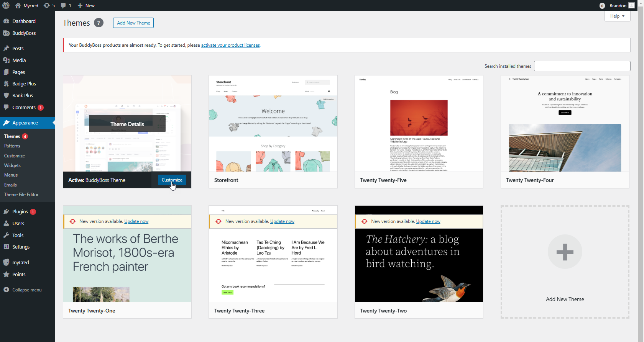The width and height of the screenshot is (644, 342).
Task: Select the Twenty Twenty-Four theme thumbnail
Action: (565, 123)
